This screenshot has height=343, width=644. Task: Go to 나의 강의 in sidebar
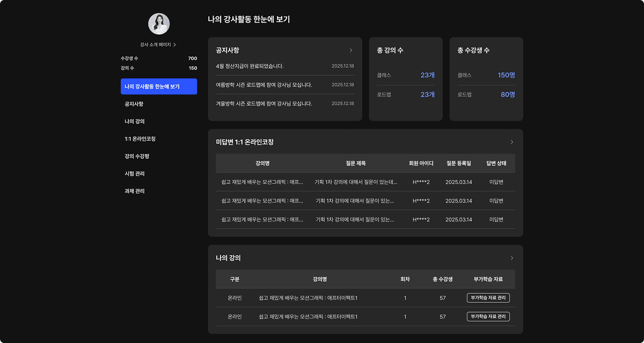click(135, 122)
